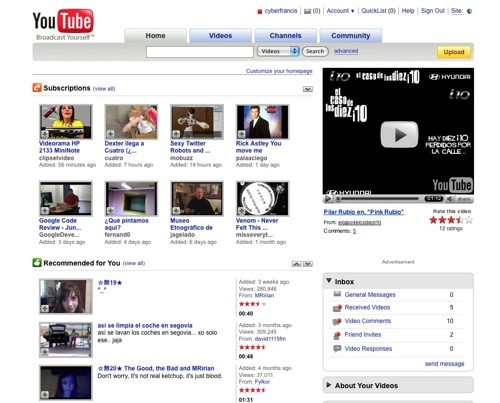
Task: Open comments count link under featured video
Action: (x=354, y=231)
